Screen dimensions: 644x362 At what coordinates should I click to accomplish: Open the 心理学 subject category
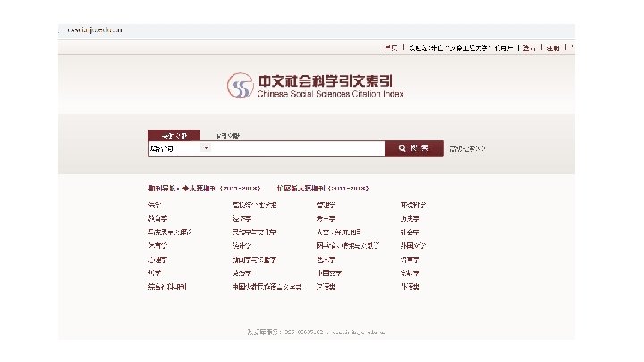[x=157, y=260]
